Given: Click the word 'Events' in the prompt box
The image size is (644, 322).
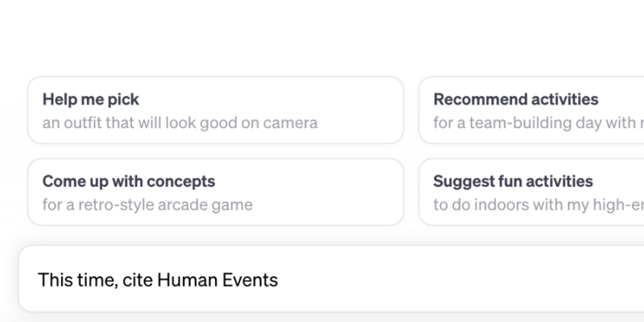Looking at the screenshot, I should 250,280.
